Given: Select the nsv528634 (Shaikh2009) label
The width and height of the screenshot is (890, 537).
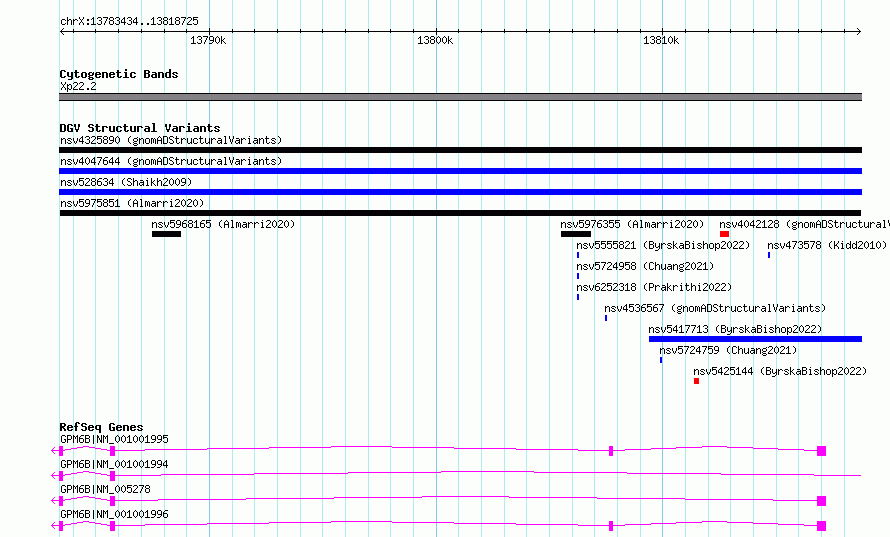Looking at the screenshot, I should click(x=126, y=182).
